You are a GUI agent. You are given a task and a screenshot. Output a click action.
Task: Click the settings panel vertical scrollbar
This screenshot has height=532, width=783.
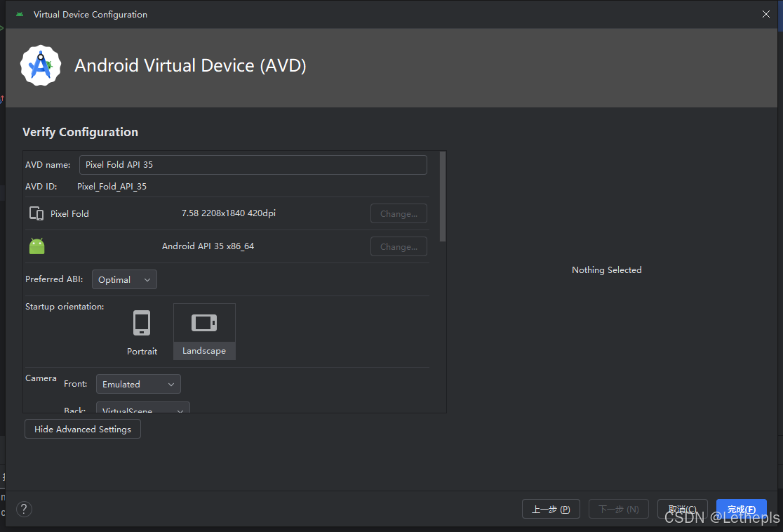(443, 197)
